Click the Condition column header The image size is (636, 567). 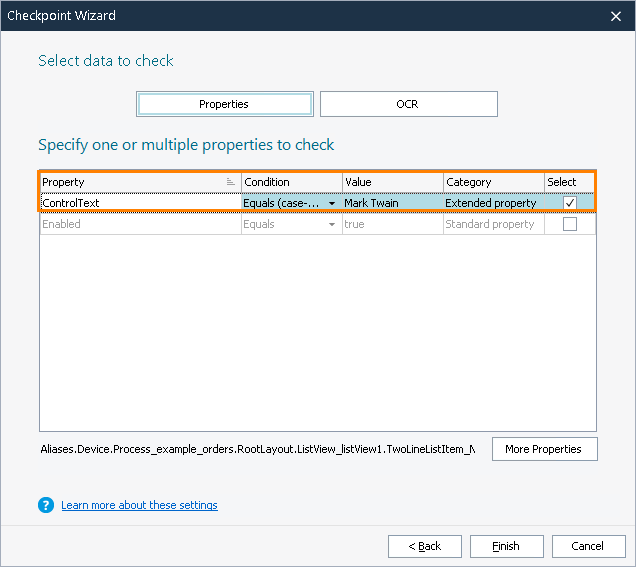point(290,182)
